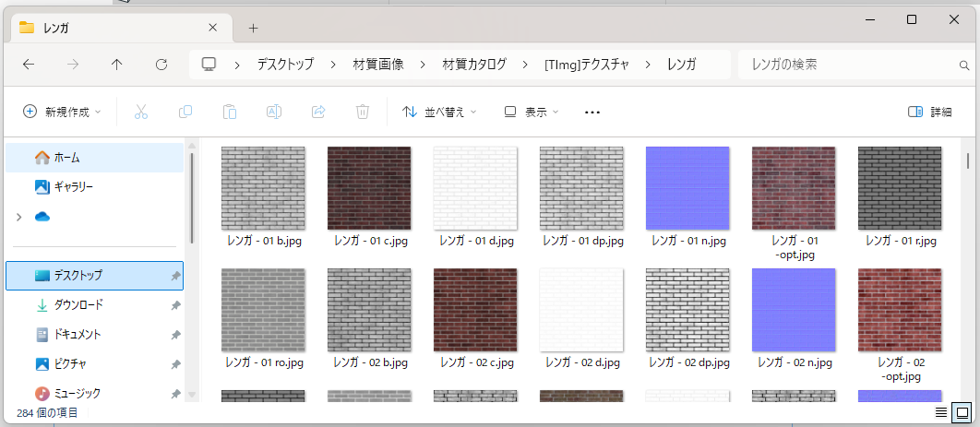Expand chevron after 材質カタログ in address bar

coord(524,65)
